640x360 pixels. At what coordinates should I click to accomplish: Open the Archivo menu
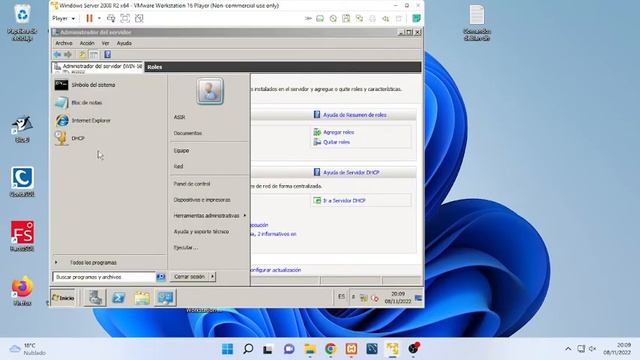(64, 43)
